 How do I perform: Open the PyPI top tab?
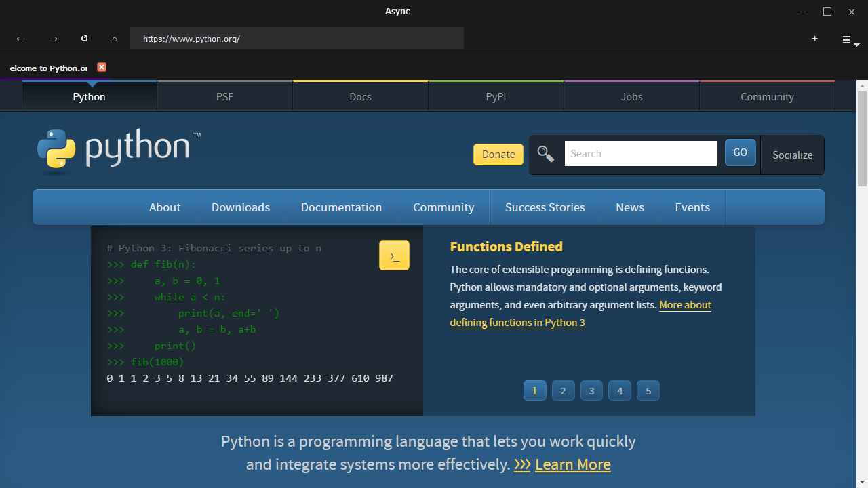(496, 97)
